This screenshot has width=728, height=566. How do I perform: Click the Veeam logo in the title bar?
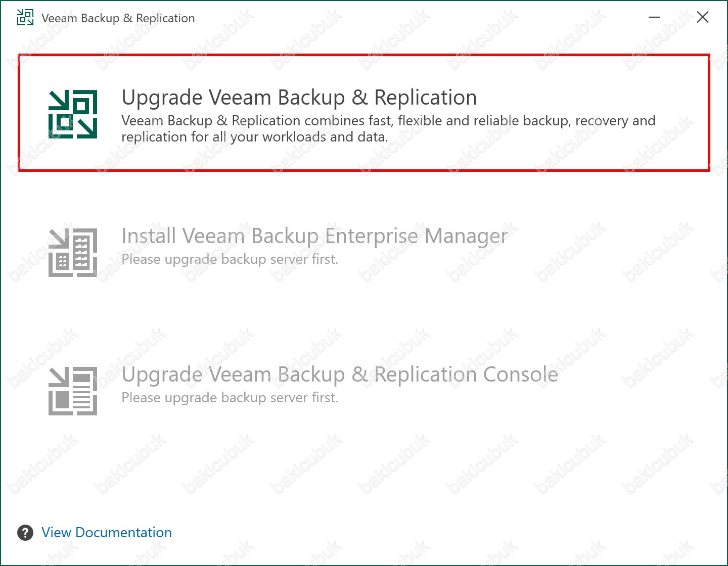(x=25, y=18)
